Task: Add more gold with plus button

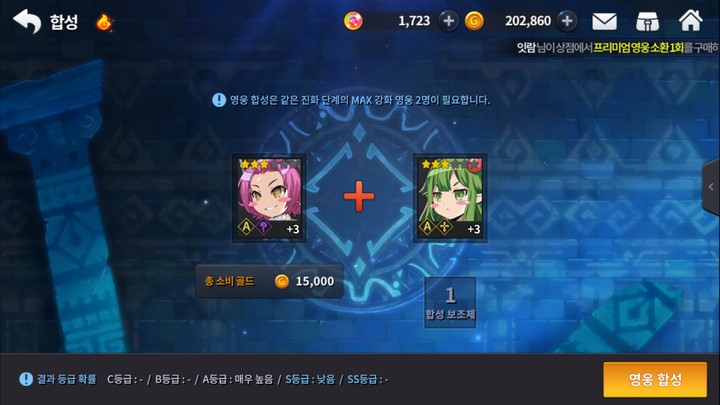Action: tap(567, 21)
